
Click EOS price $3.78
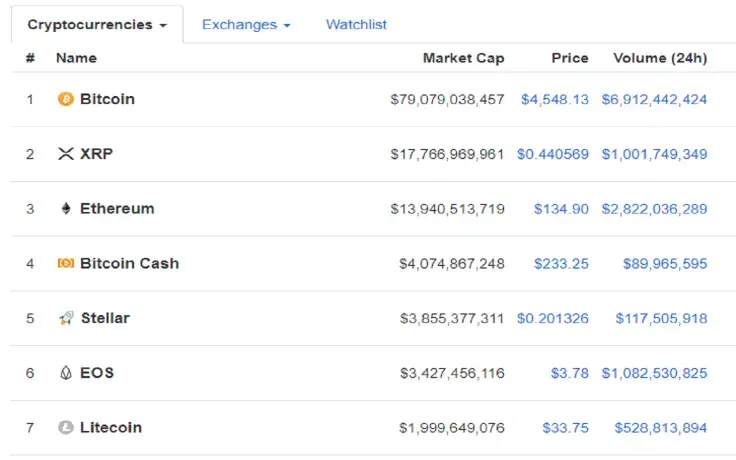tap(569, 373)
